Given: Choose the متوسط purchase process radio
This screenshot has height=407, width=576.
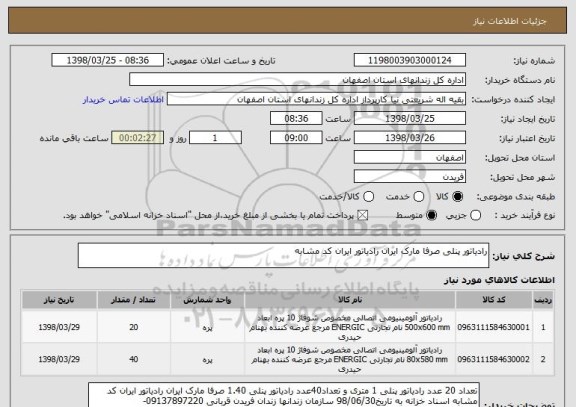Looking at the screenshot, I should [x=431, y=216].
